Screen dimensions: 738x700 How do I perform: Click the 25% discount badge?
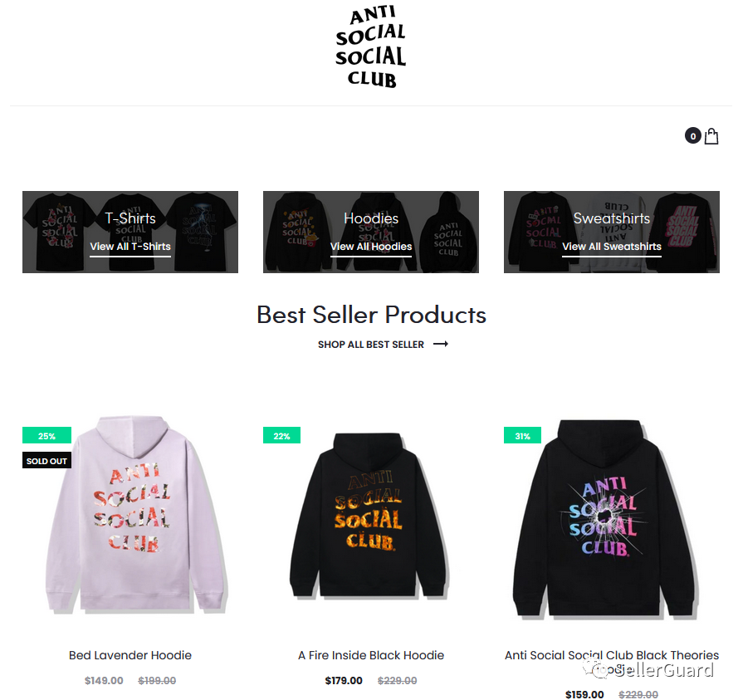coord(46,435)
